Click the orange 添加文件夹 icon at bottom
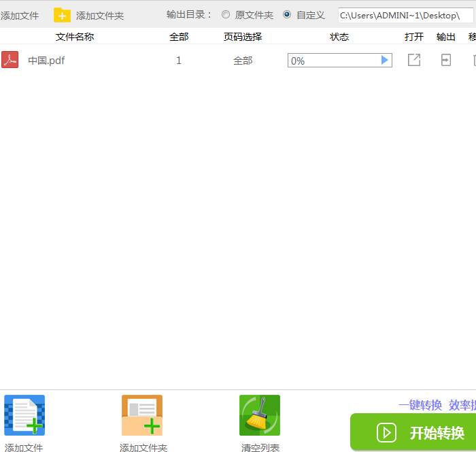The height and width of the screenshot is (452, 476). [142, 415]
